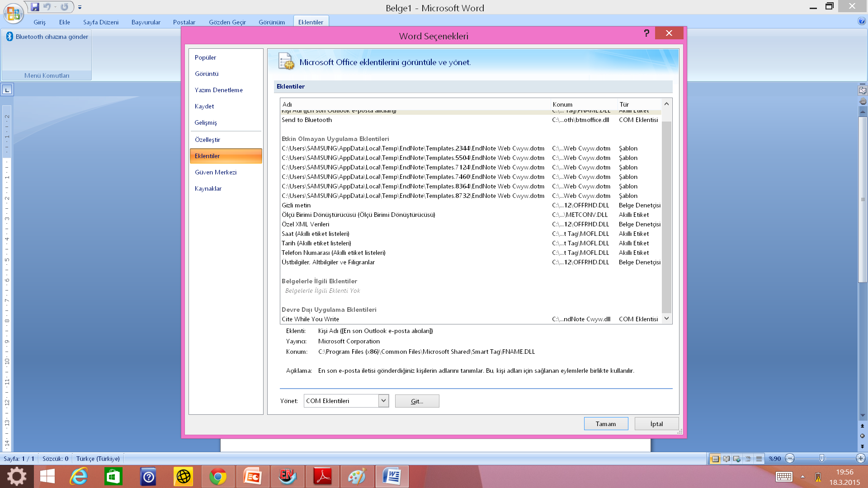Open Adobe Reader taskbar icon

(x=322, y=477)
